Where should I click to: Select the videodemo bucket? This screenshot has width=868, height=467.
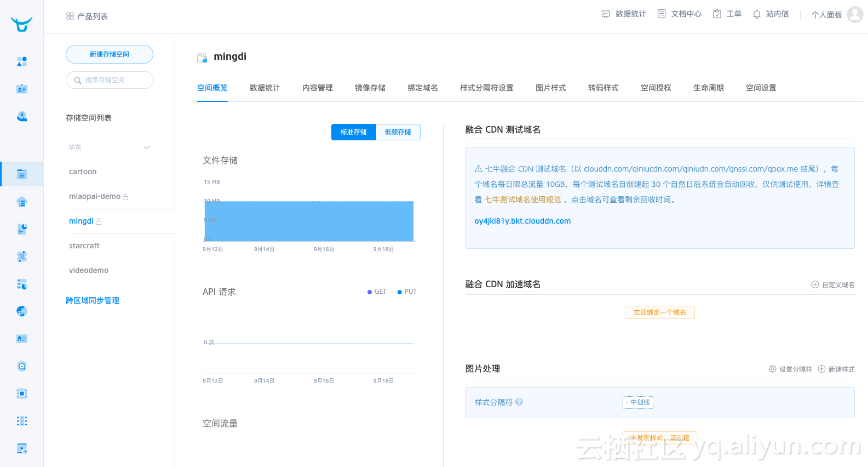pos(89,270)
